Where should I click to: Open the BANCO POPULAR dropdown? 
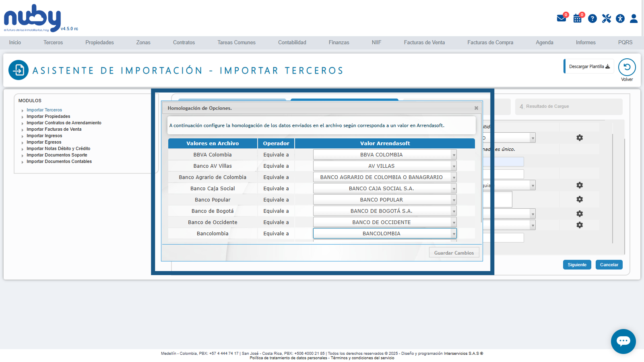click(385, 200)
